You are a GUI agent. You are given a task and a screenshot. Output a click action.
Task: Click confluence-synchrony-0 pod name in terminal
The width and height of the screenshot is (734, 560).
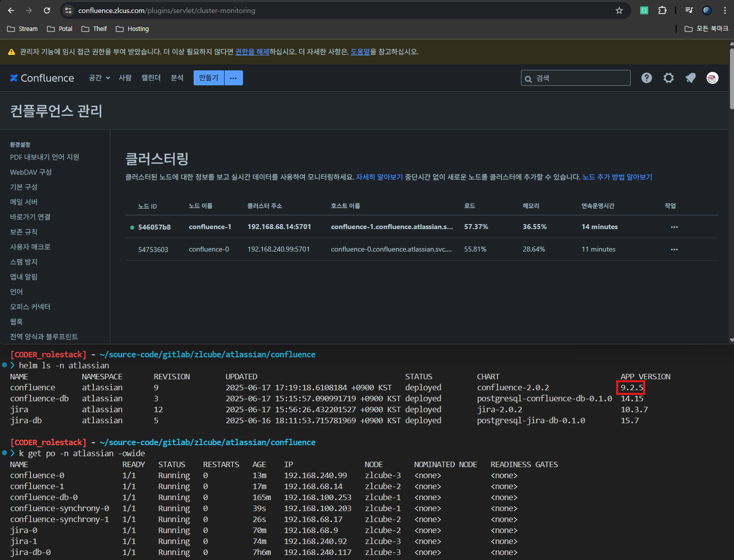[x=59, y=508]
